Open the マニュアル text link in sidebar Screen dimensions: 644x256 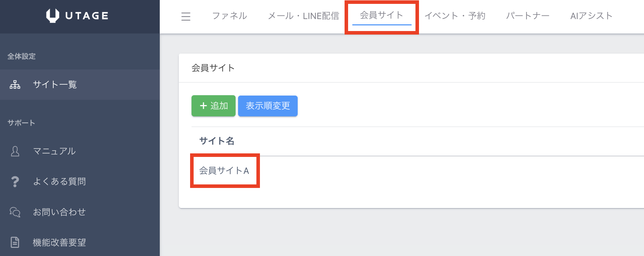click(54, 151)
